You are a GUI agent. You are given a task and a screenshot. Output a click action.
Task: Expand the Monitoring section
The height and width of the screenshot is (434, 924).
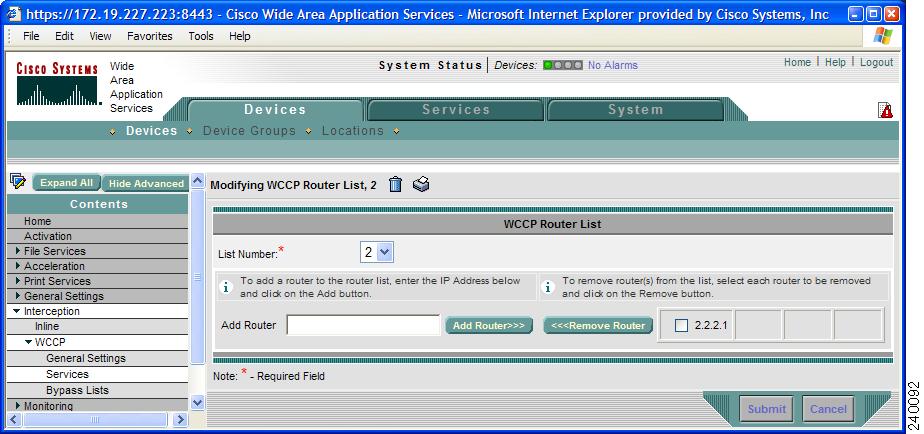[18, 406]
